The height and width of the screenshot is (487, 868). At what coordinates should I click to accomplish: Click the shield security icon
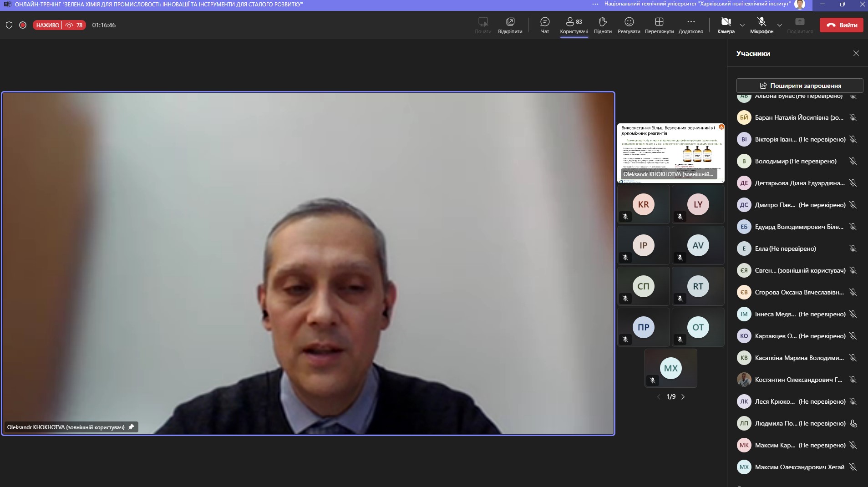(9, 25)
